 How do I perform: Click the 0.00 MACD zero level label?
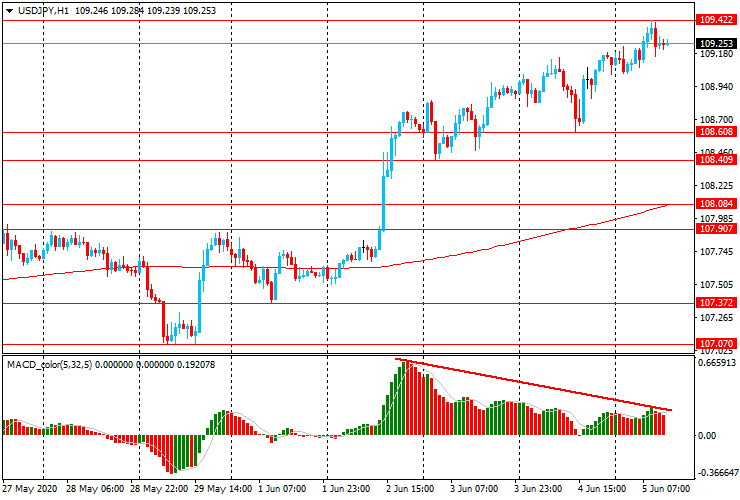point(707,436)
